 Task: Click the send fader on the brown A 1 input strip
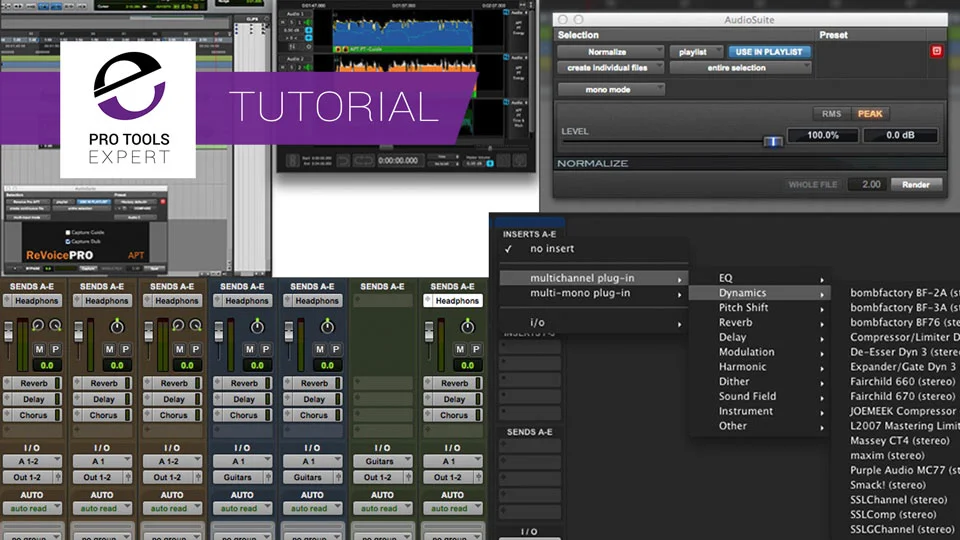point(78,332)
